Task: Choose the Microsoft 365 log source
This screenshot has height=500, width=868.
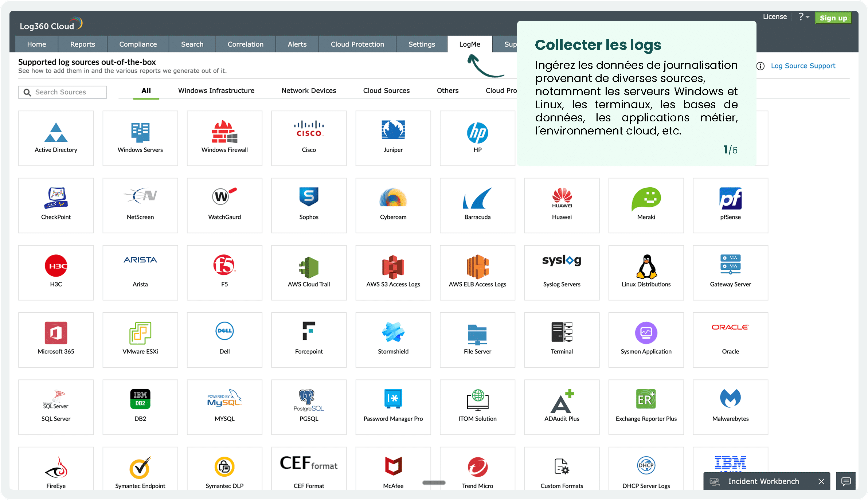Action: [56, 340]
